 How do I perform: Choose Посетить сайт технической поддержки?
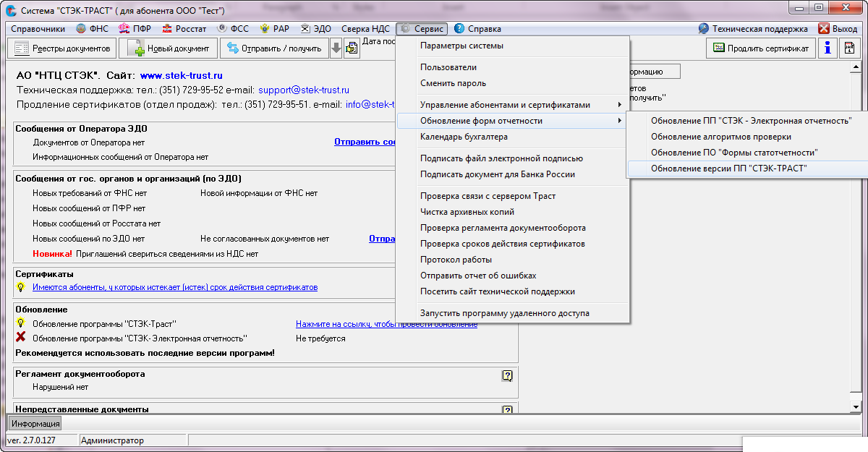click(x=514, y=291)
